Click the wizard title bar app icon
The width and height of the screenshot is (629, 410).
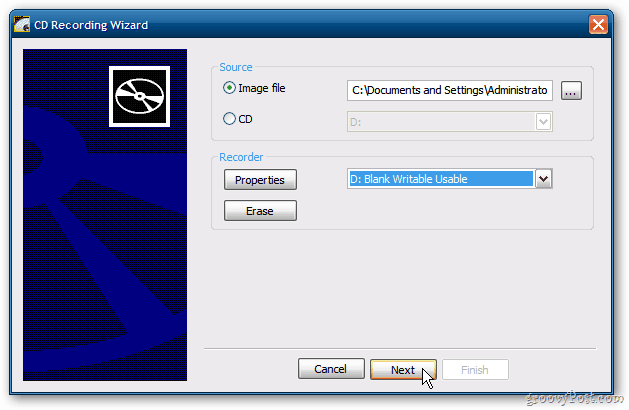(22, 24)
